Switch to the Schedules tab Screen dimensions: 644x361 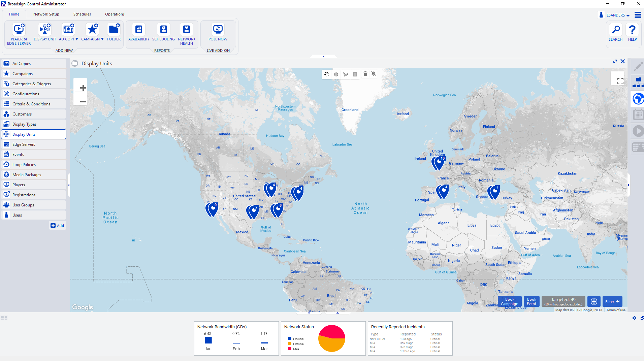[82, 14]
